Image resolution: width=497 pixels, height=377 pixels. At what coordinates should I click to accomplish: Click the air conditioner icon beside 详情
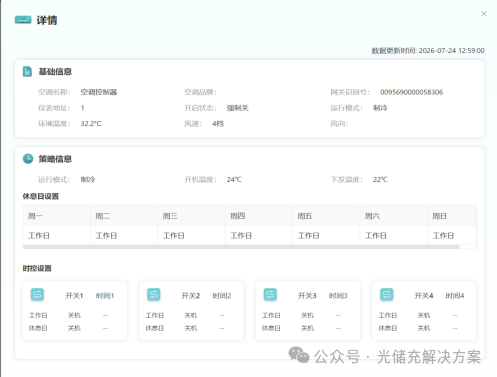(x=23, y=20)
